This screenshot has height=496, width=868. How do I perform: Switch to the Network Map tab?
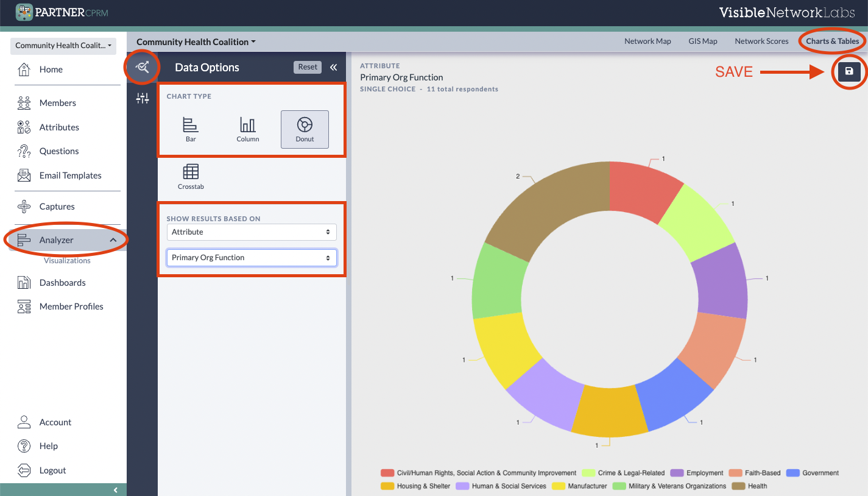click(647, 41)
